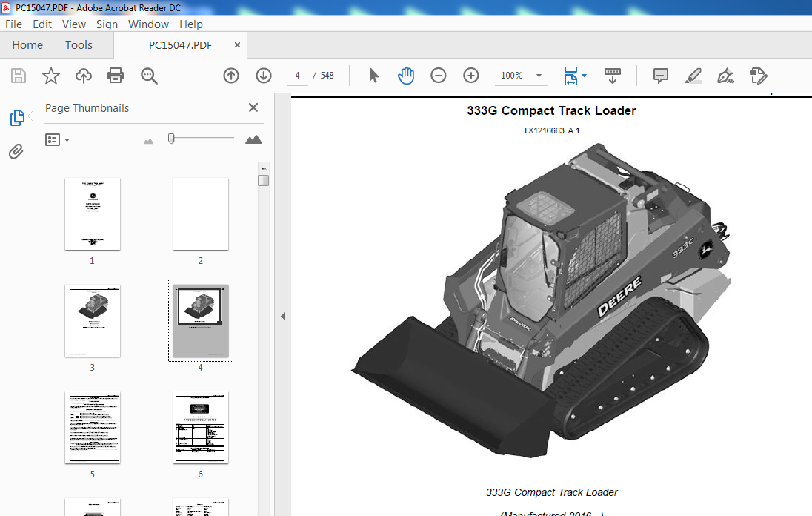Viewport: 812px width, 516px height.
Task: Click the total page count '548'
Action: pyautogui.click(x=327, y=76)
